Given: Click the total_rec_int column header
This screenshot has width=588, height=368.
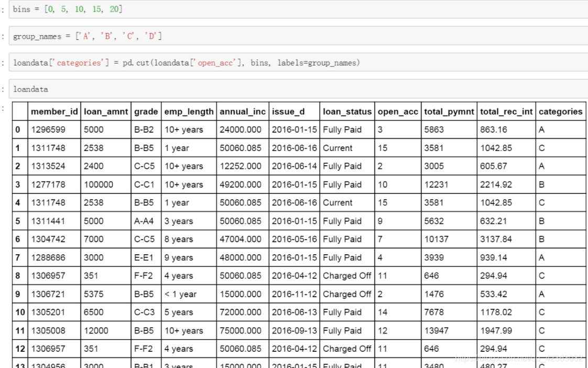Looking at the screenshot, I should pyautogui.click(x=506, y=112).
